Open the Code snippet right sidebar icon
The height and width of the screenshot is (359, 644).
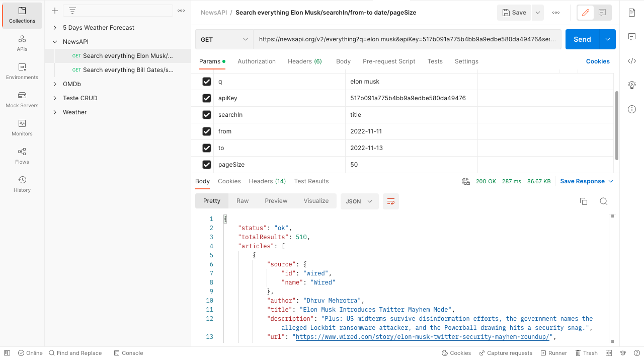(x=632, y=61)
